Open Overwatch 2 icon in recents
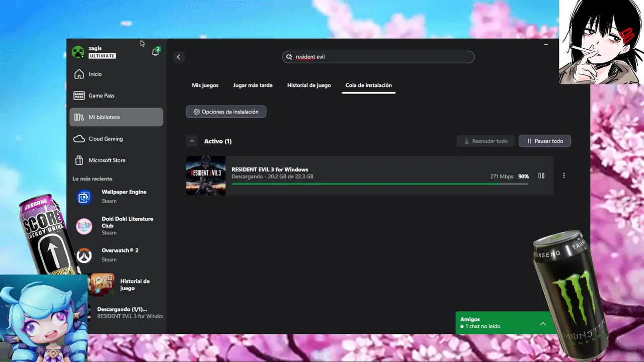 pyautogui.click(x=84, y=255)
